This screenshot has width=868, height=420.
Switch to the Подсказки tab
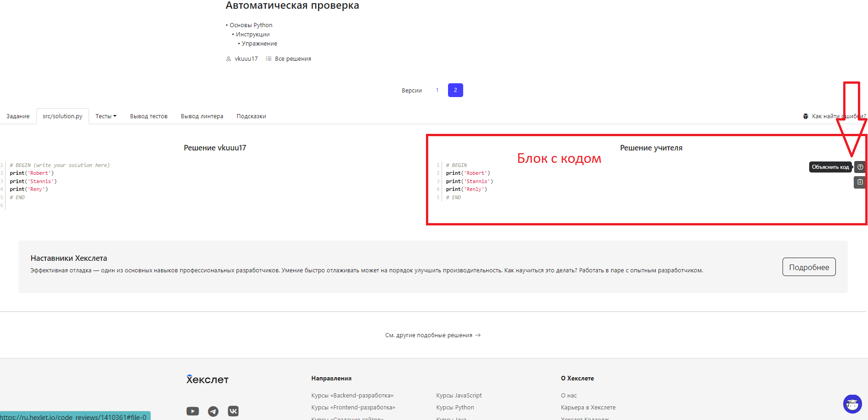tap(251, 116)
